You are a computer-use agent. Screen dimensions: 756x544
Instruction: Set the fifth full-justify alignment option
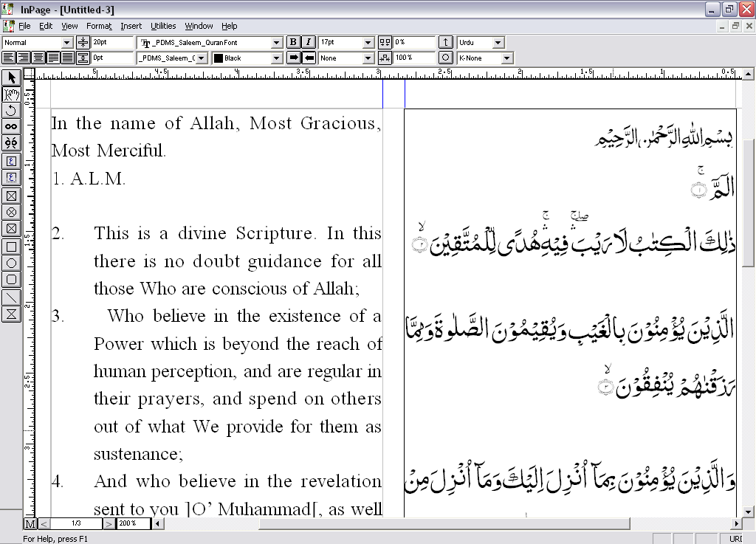point(68,58)
